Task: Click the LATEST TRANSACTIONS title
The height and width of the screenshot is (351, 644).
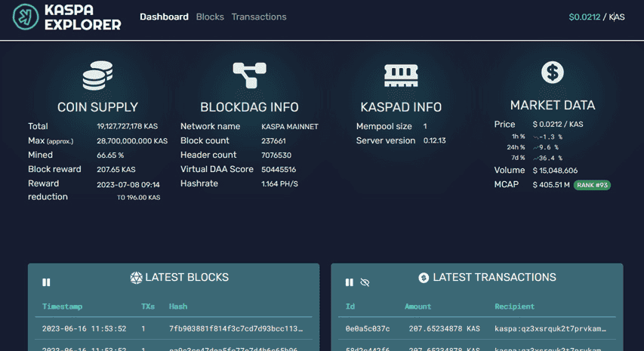Action: pos(495,278)
